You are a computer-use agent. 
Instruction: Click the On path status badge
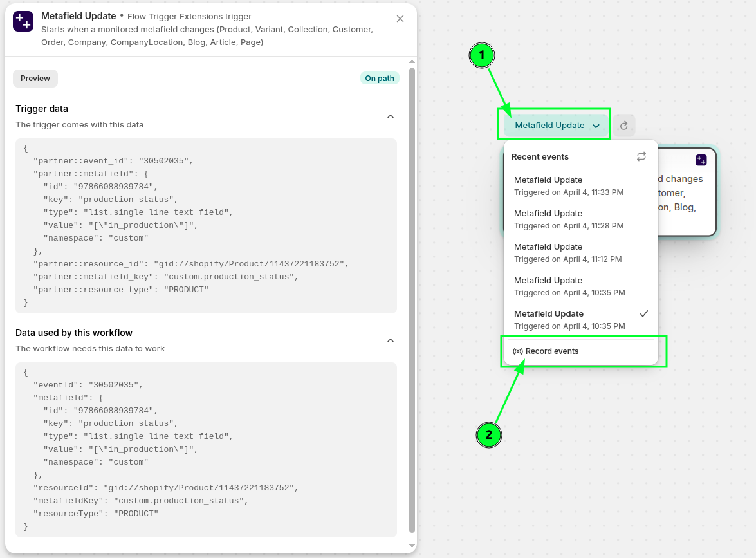(380, 79)
